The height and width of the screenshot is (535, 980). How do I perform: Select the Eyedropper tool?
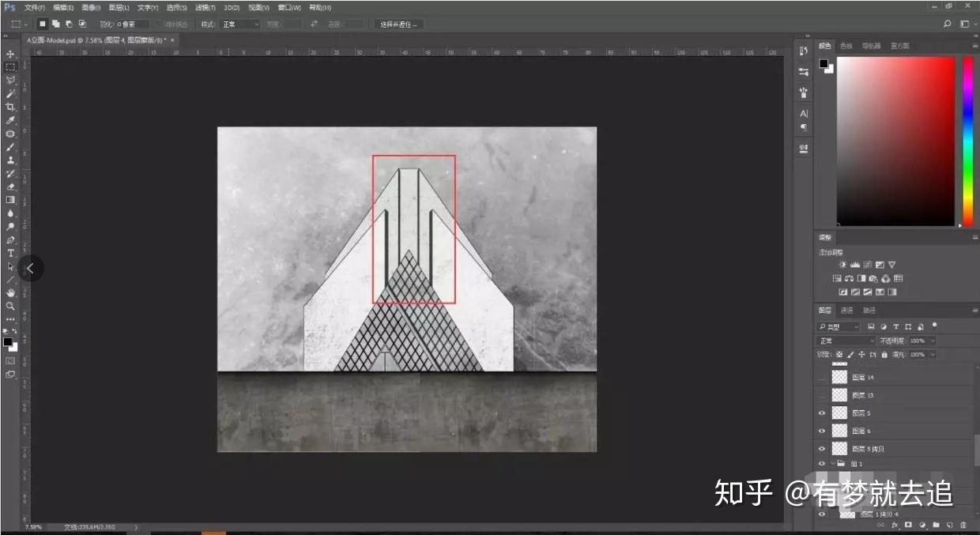pyautogui.click(x=10, y=120)
